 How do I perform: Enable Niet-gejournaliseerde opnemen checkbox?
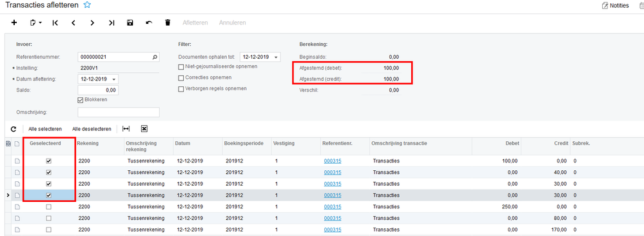point(181,67)
